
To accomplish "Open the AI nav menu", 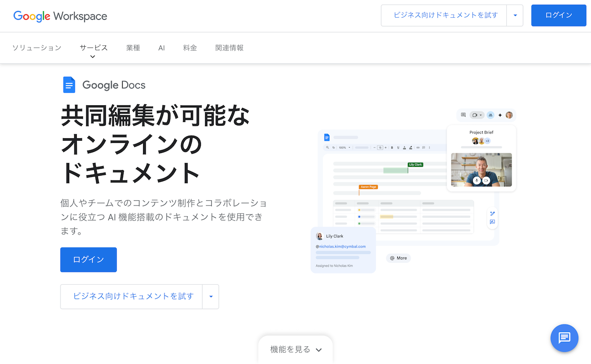I will tap(162, 48).
